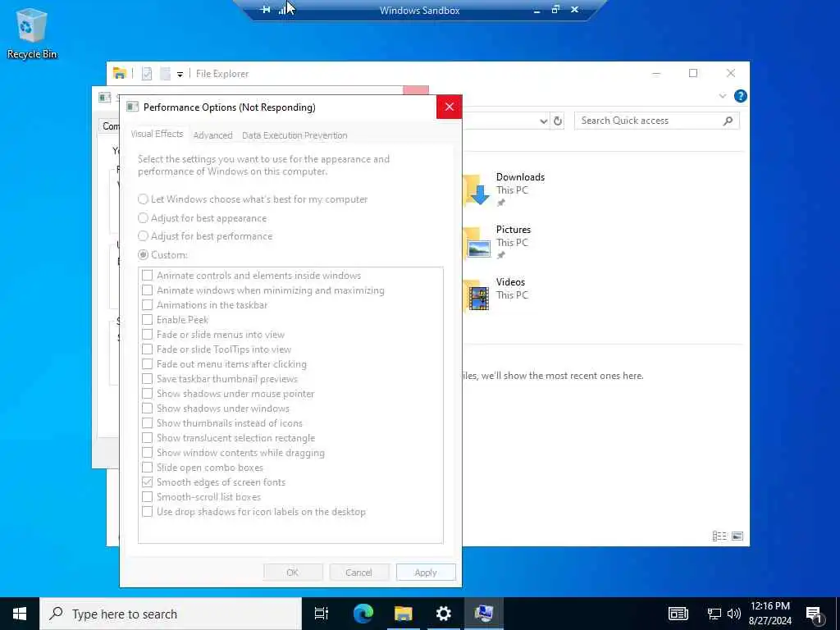Image resolution: width=840 pixels, height=630 pixels.
Task: Restore down the Windows Sandbox window
Action: pyautogui.click(x=555, y=10)
